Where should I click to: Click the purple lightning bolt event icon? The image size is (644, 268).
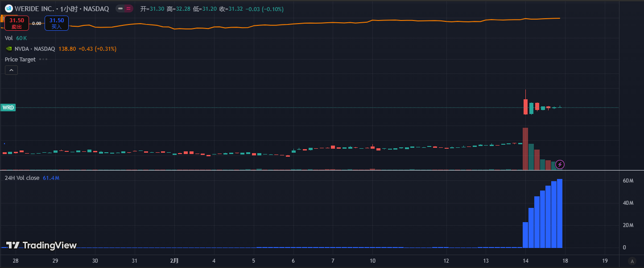(560, 165)
